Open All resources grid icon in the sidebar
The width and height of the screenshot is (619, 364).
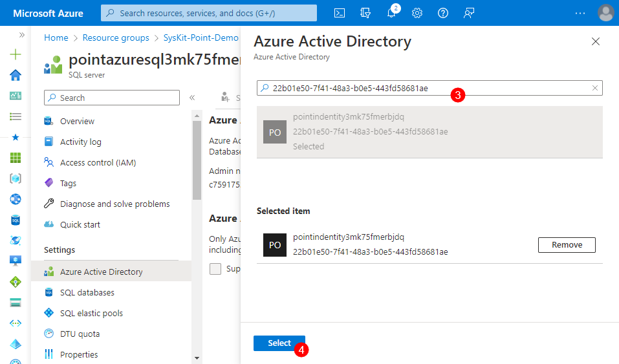tap(16, 158)
